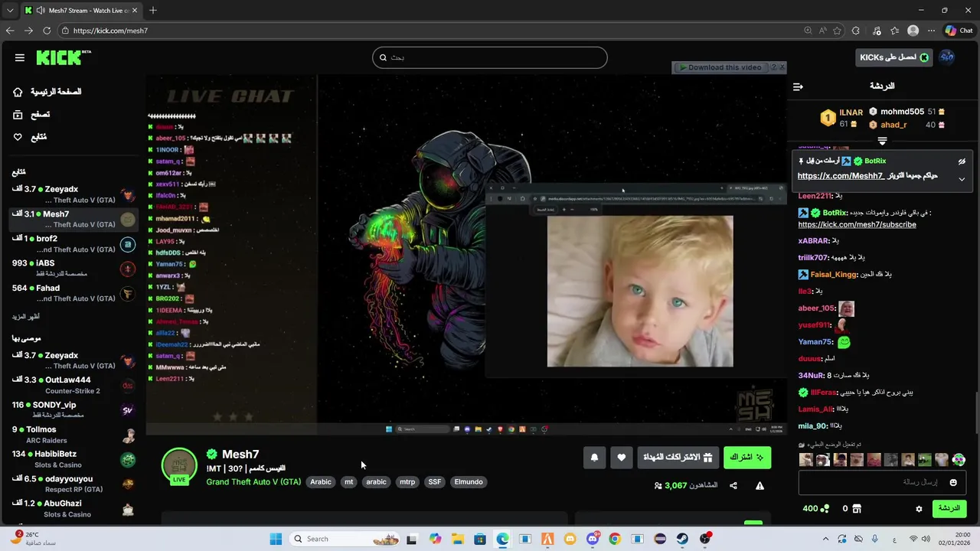Screen dimensions: 980x551
Task: Click the 400 channel points icon
Action: (x=825, y=509)
